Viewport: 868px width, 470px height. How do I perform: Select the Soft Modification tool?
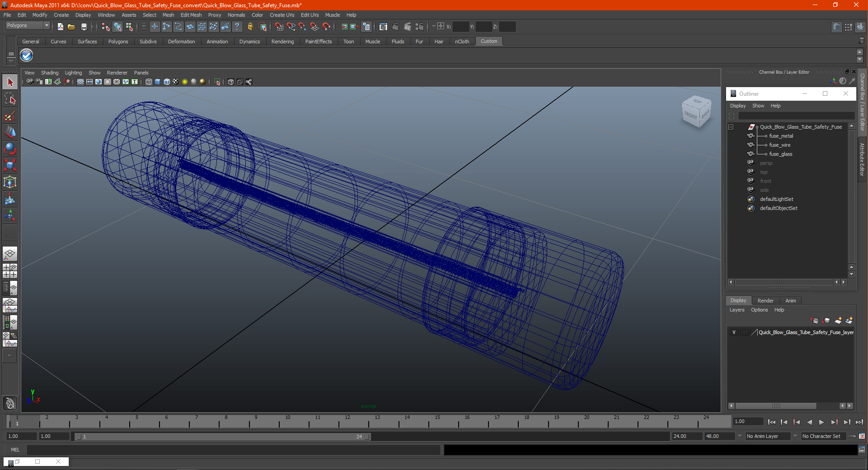(10, 199)
